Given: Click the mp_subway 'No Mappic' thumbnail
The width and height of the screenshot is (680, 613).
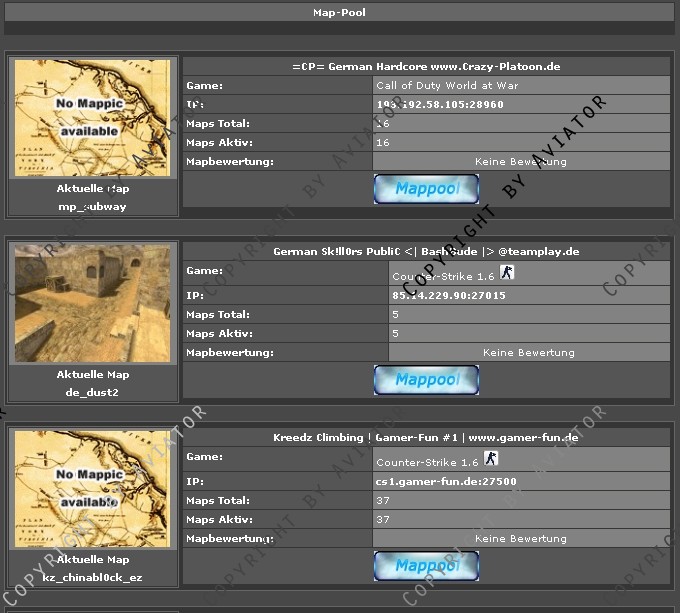Looking at the screenshot, I should (94, 118).
